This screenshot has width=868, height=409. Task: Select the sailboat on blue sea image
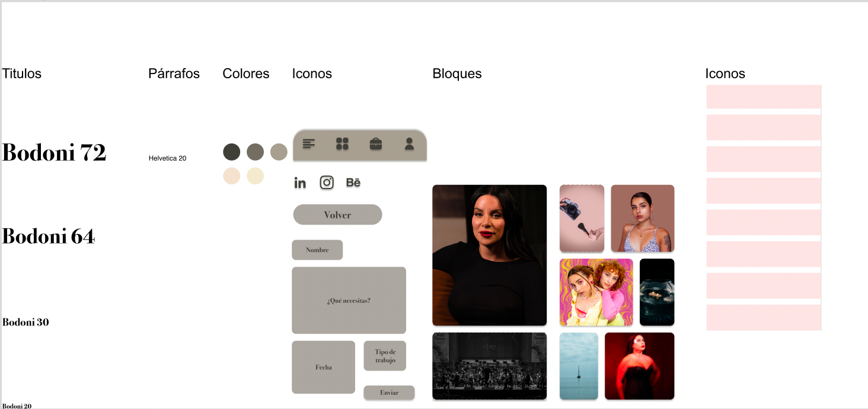[x=579, y=366]
